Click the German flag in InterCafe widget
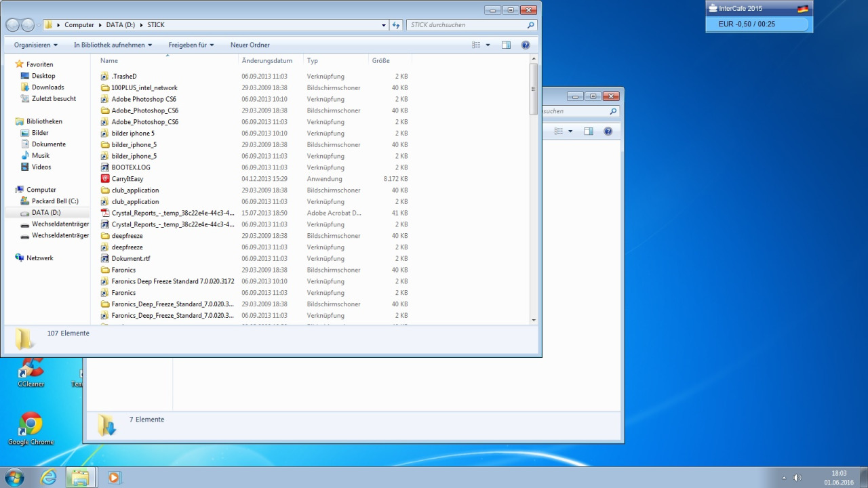The width and height of the screenshot is (868, 488). pyautogui.click(x=803, y=9)
